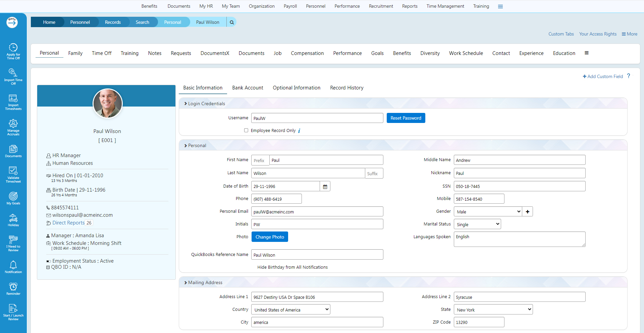Click the breadcrumb search magnifier icon
Screen dimensions: 644x333
pyautogui.click(x=232, y=22)
